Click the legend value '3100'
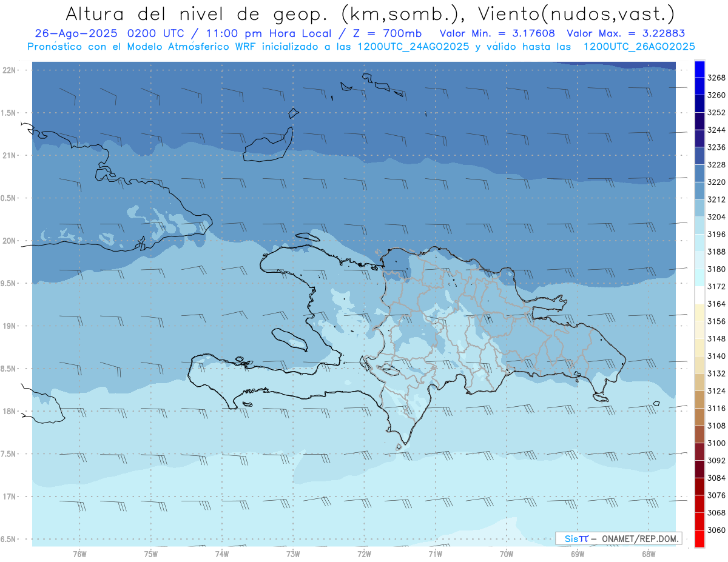Viewport: 728px width, 562px height. [x=716, y=443]
